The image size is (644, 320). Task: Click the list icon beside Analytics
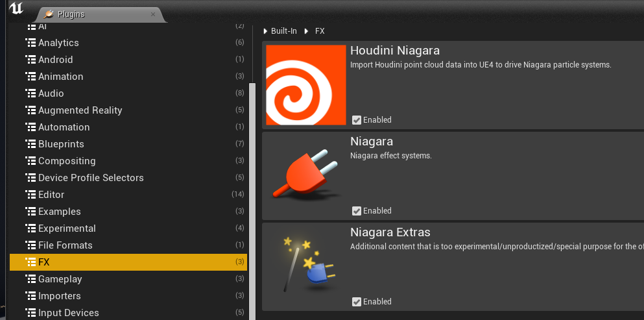30,43
